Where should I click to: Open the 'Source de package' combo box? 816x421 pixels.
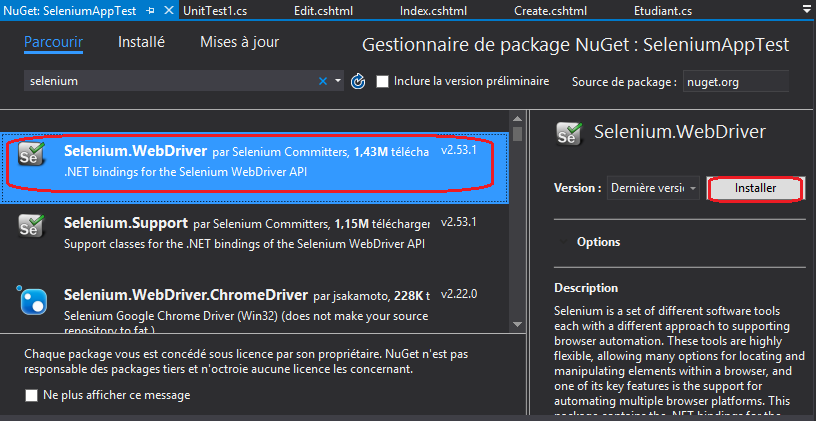click(x=735, y=82)
